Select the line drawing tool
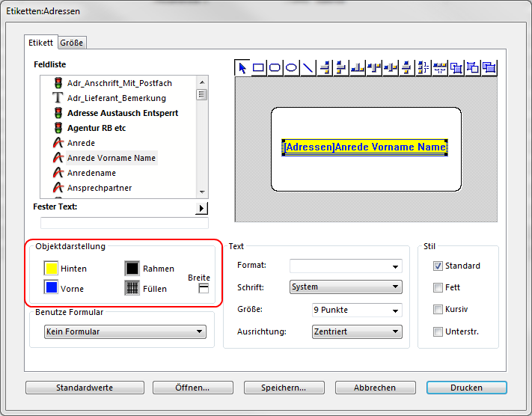Screen dimensions: 532x416 [308, 67]
